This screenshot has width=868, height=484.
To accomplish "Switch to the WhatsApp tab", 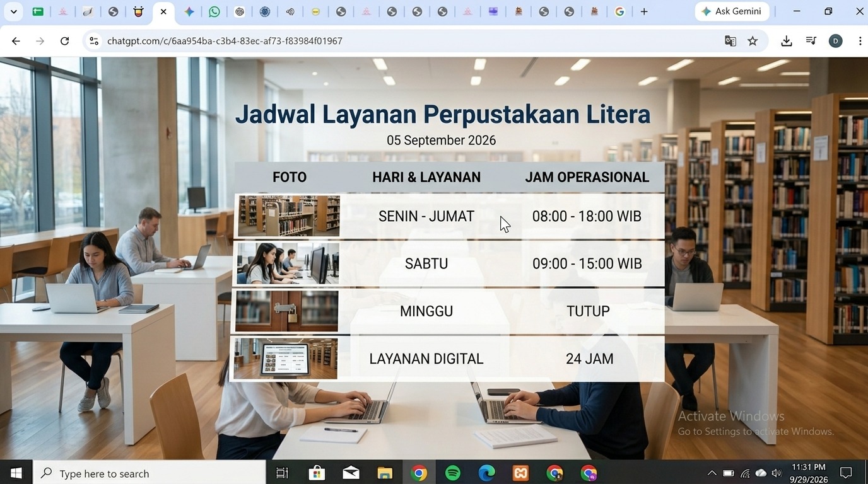I will coord(214,11).
